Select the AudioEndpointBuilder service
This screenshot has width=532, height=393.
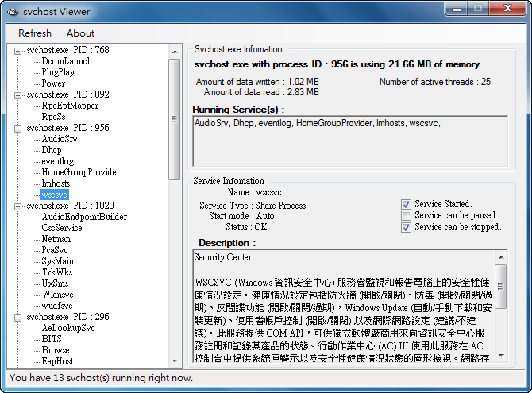tap(84, 217)
